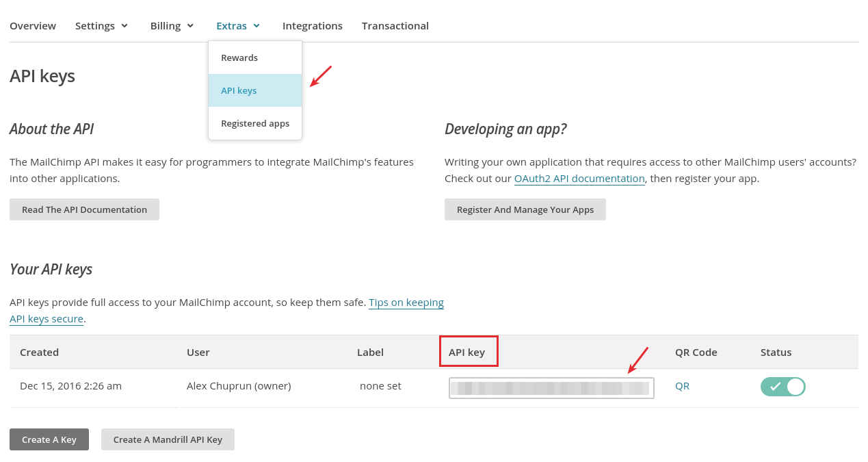Viewport: 868px width, 462px height.
Task: Click Register And Manage Your Apps
Action: tap(525, 209)
